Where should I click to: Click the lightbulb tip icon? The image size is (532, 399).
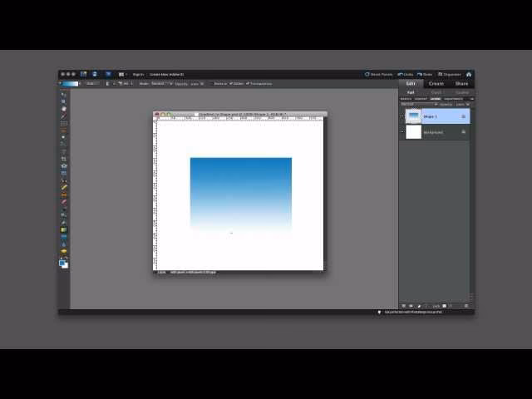coord(379,313)
